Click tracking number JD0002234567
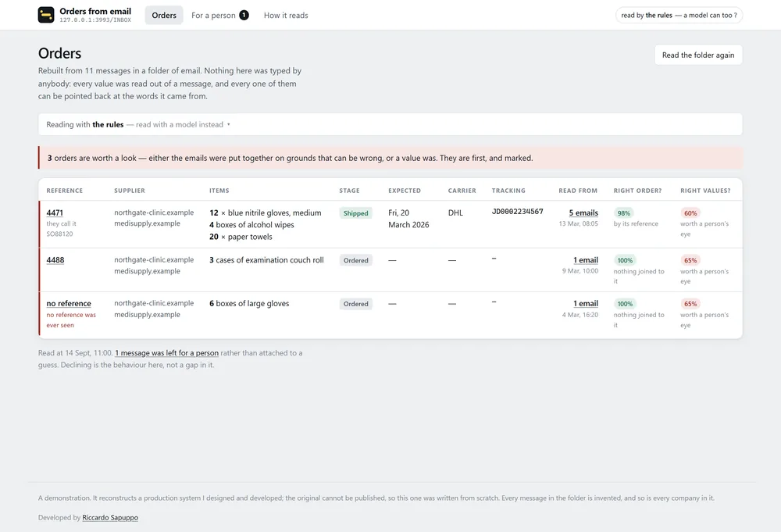781x532 pixels. pyautogui.click(x=518, y=212)
